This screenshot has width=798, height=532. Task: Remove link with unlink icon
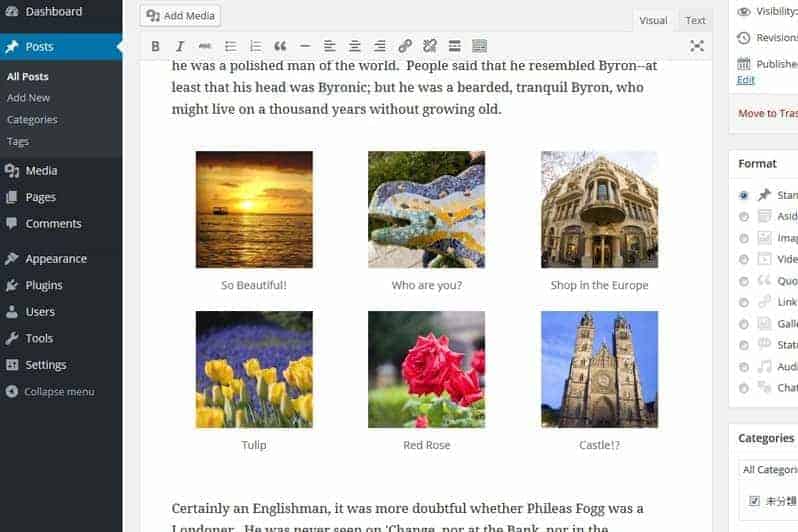[x=430, y=46]
